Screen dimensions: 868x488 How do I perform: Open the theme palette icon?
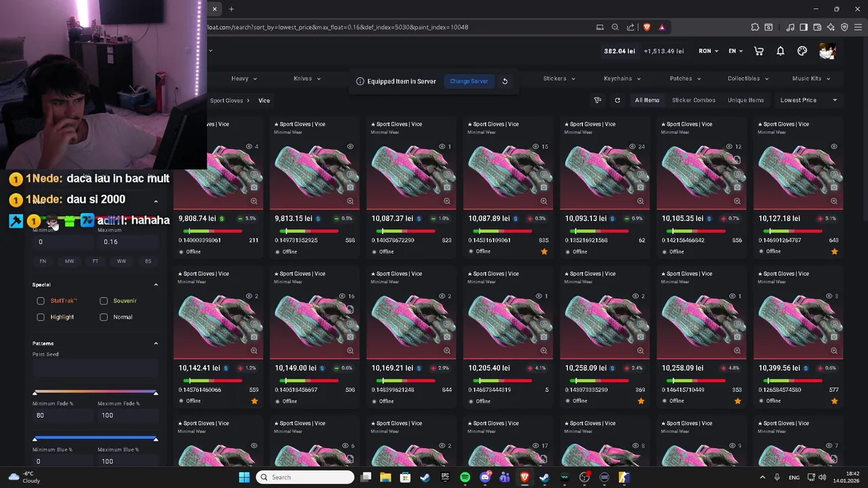(802, 51)
